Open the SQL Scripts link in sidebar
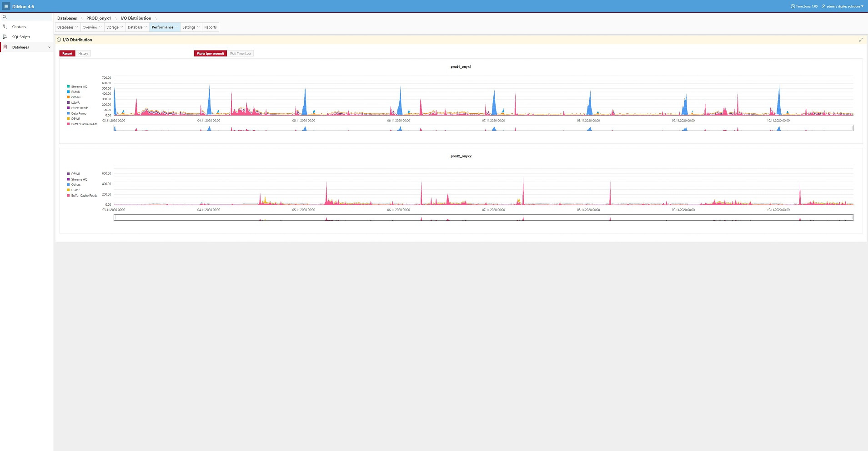 point(21,37)
